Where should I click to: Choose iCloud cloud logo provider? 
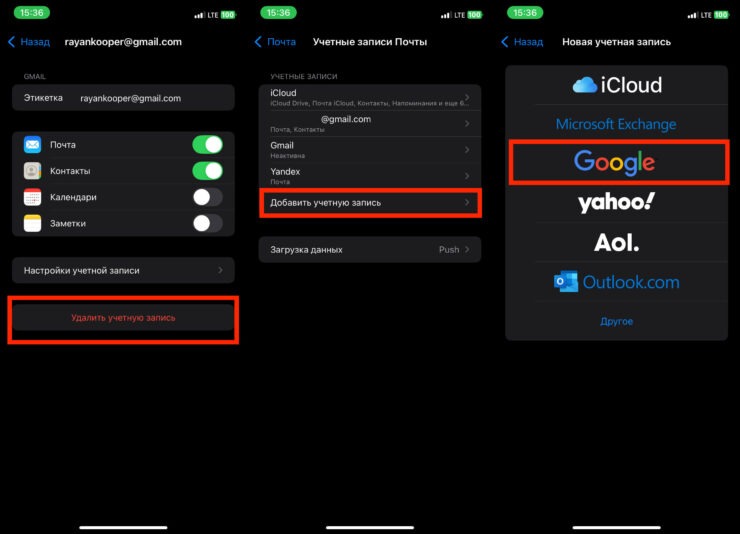tap(616, 85)
